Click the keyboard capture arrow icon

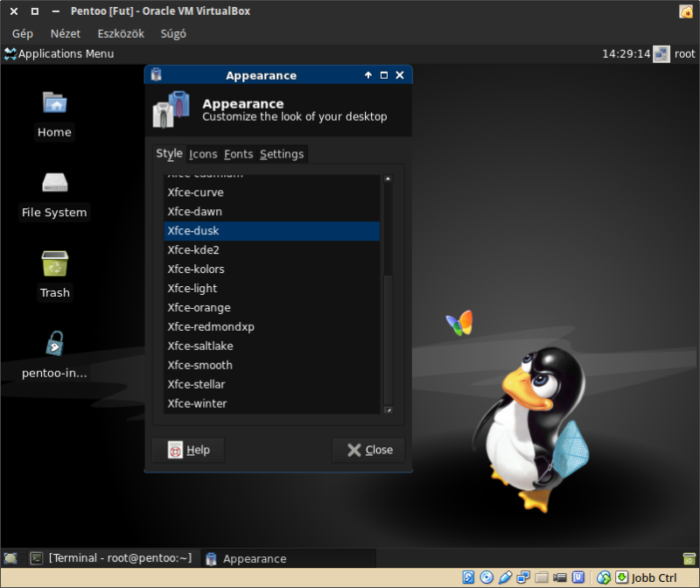[x=622, y=577]
